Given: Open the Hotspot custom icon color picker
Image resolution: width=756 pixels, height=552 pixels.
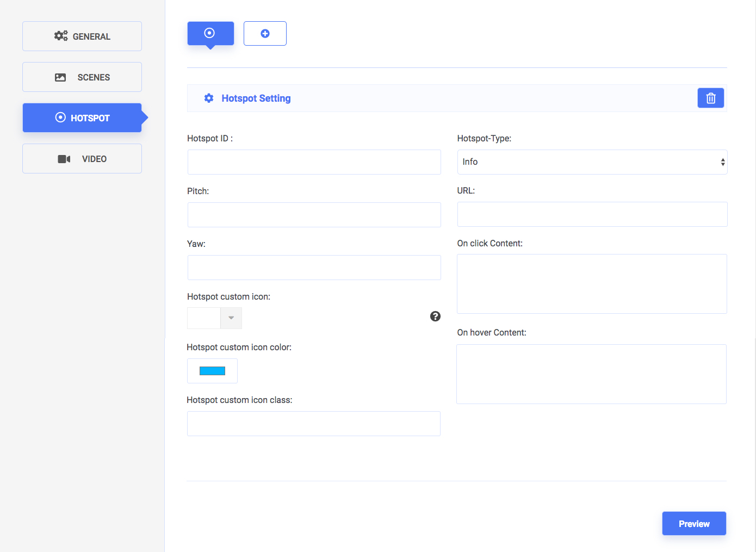Looking at the screenshot, I should [x=212, y=370].
